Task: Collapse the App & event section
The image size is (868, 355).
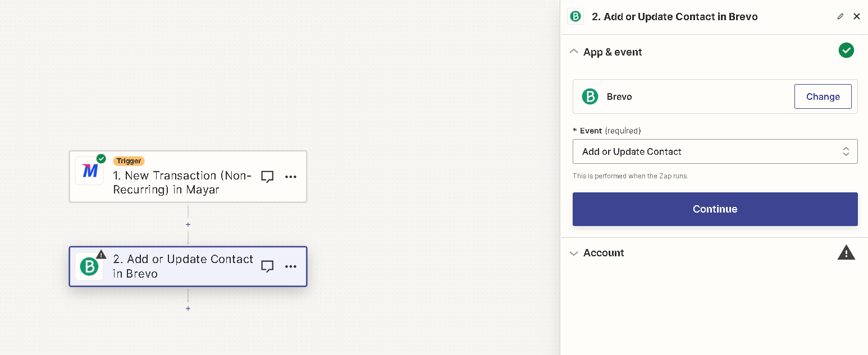Action: (x=573, y=52)
